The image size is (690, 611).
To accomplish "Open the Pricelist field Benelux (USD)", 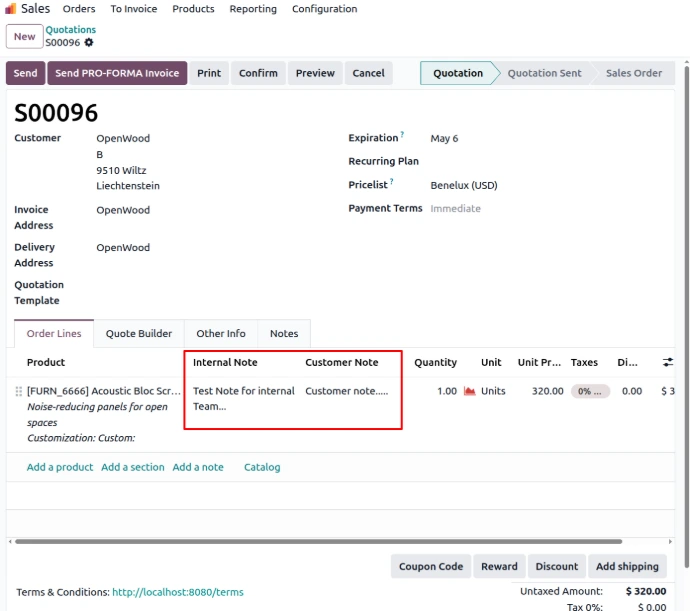I will coord(464,185).
